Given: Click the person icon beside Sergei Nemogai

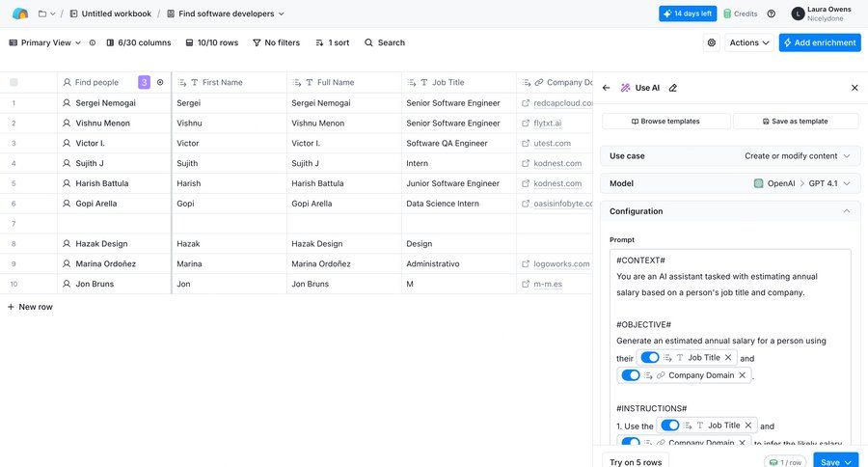Looking at the screenshot, I should point(67,103).
